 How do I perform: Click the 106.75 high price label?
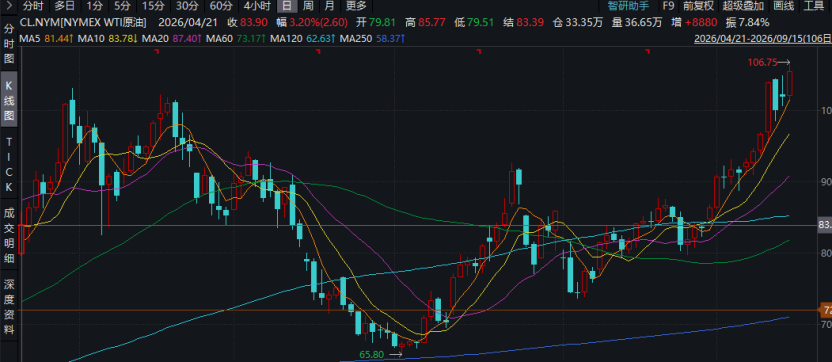tap(762, 62)
